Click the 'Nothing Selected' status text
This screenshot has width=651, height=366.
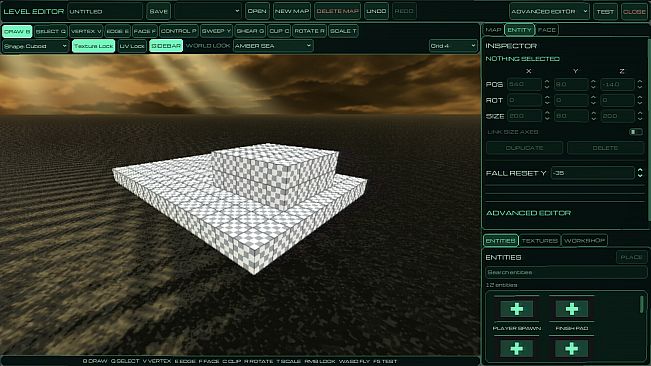point(522,59)
